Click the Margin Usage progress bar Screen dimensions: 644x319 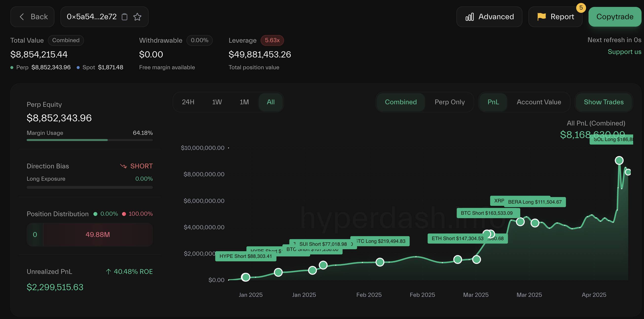(x=89, y=140)
